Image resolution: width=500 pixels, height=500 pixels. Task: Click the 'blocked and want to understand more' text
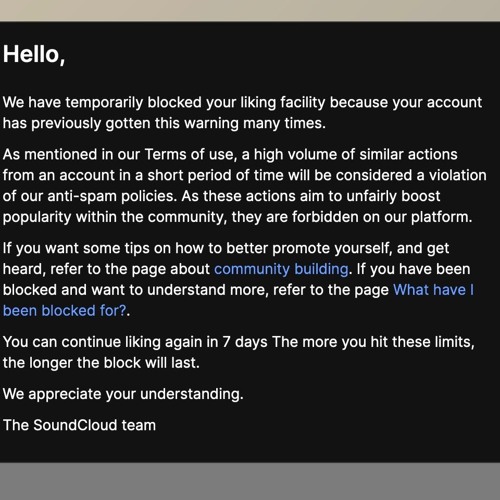pos(135,290)
